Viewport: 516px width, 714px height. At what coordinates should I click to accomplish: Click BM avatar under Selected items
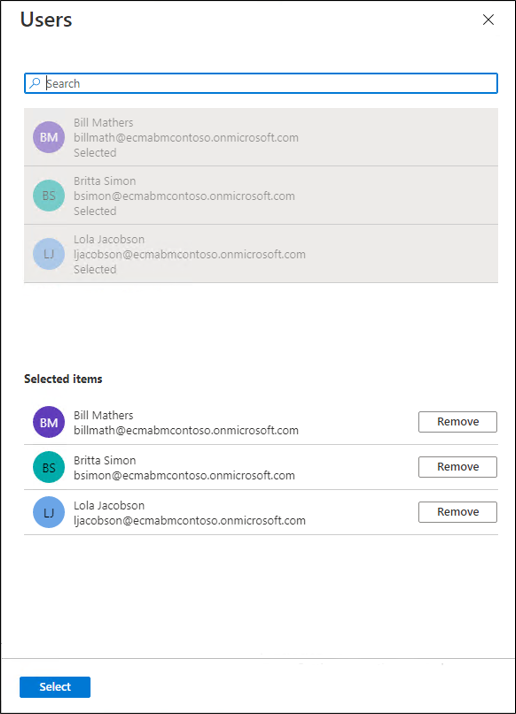click(49, 422)
